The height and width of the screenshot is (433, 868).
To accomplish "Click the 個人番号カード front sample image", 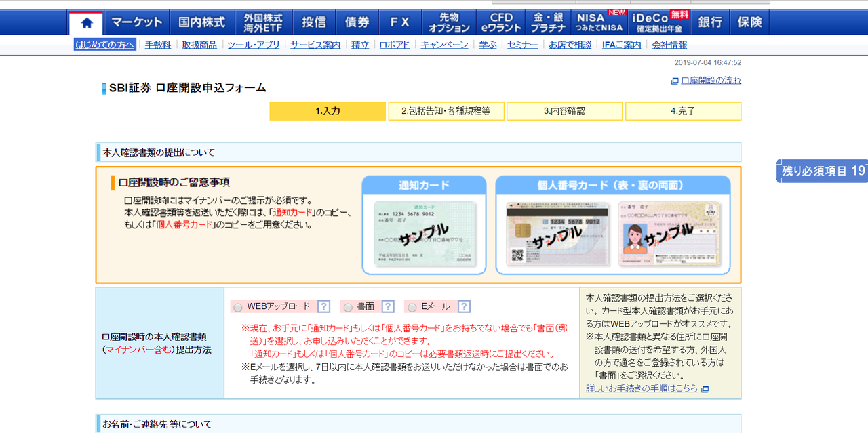I will (x=671, y=234).
